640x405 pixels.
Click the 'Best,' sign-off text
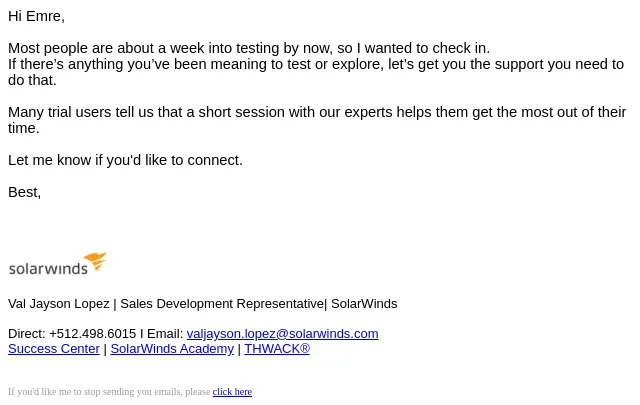(x=24, y=192)
